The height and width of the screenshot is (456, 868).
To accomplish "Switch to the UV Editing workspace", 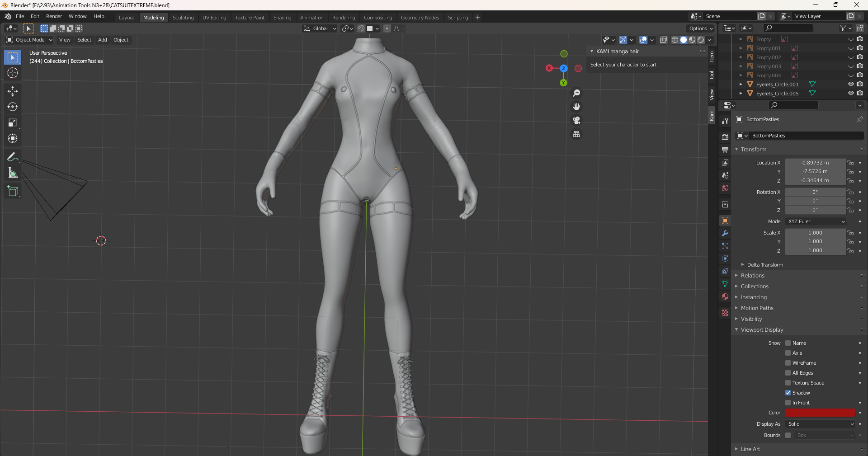I will (x=214, y=18).
